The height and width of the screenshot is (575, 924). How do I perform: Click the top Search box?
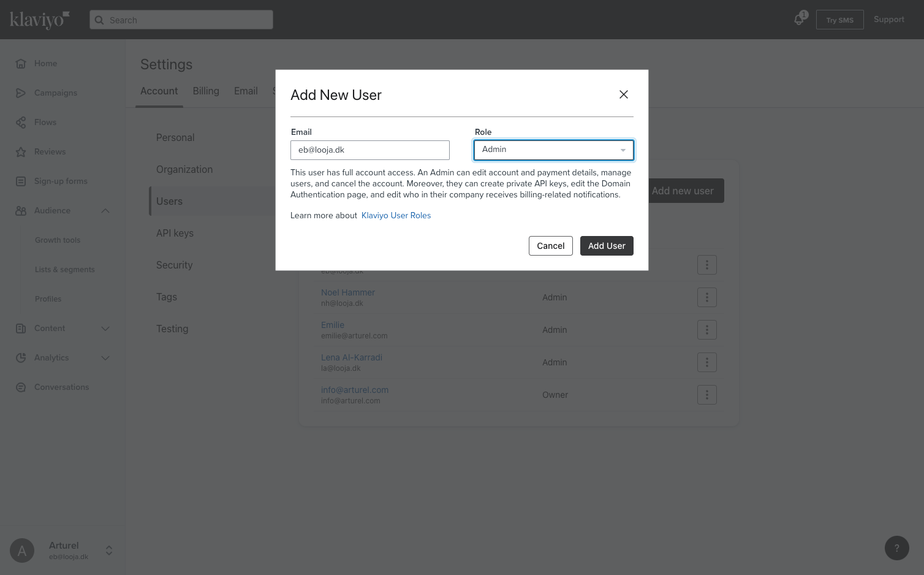(181, 20)
